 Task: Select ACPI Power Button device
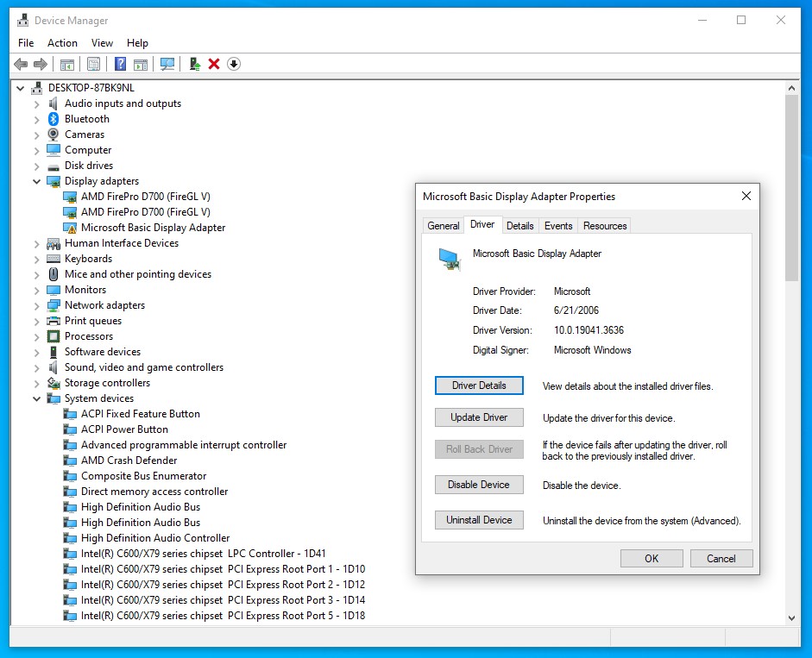(124, 429)
